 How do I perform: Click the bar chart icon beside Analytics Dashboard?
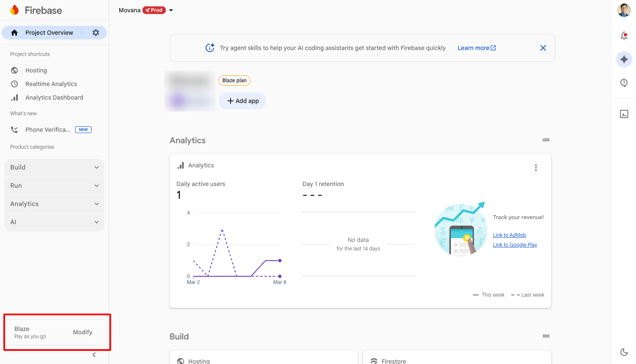(x=14, y=97)
